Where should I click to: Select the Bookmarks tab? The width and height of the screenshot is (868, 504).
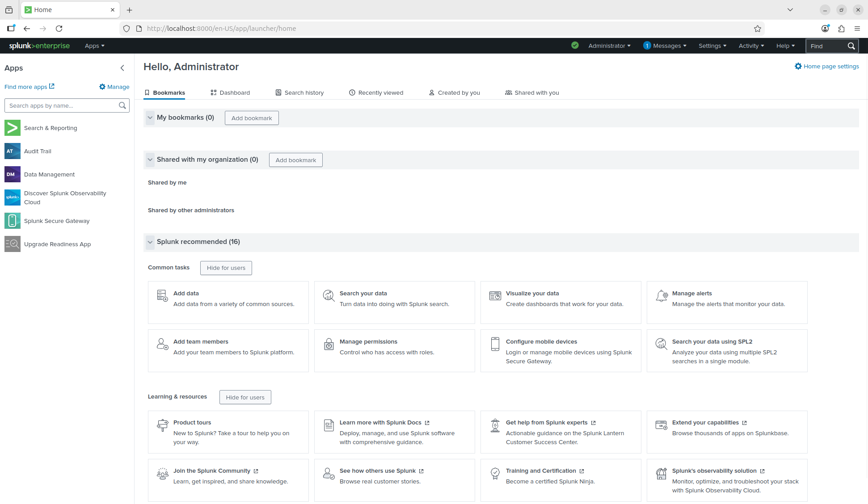pyautogui.click(x=164, y=92)
